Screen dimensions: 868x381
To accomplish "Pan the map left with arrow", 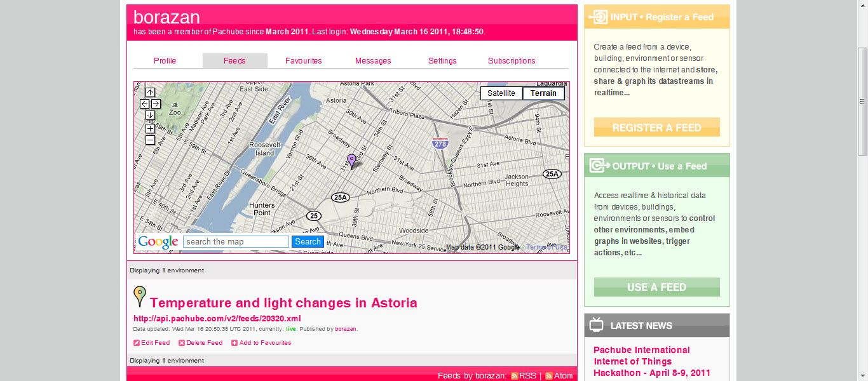I will coord(145,104).
